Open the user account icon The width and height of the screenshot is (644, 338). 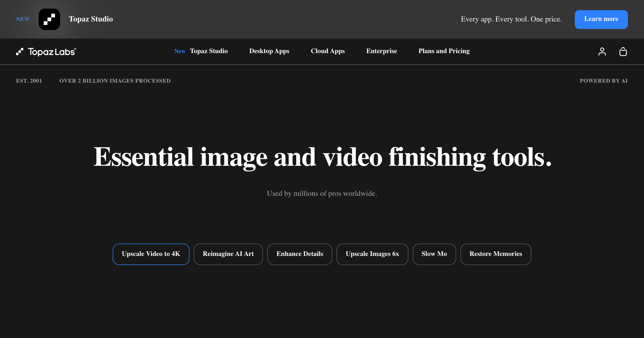(602, 52)
